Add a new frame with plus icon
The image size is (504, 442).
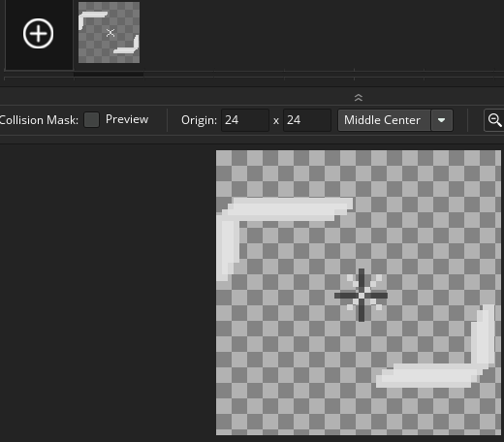pos(38,33)
